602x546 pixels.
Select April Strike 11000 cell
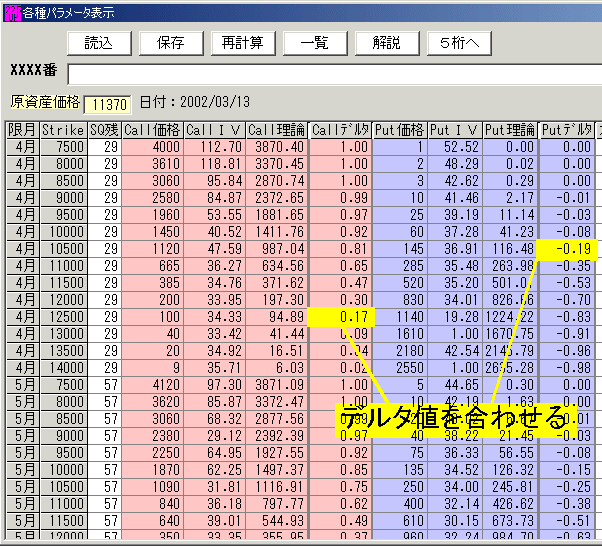coord(63,266)
